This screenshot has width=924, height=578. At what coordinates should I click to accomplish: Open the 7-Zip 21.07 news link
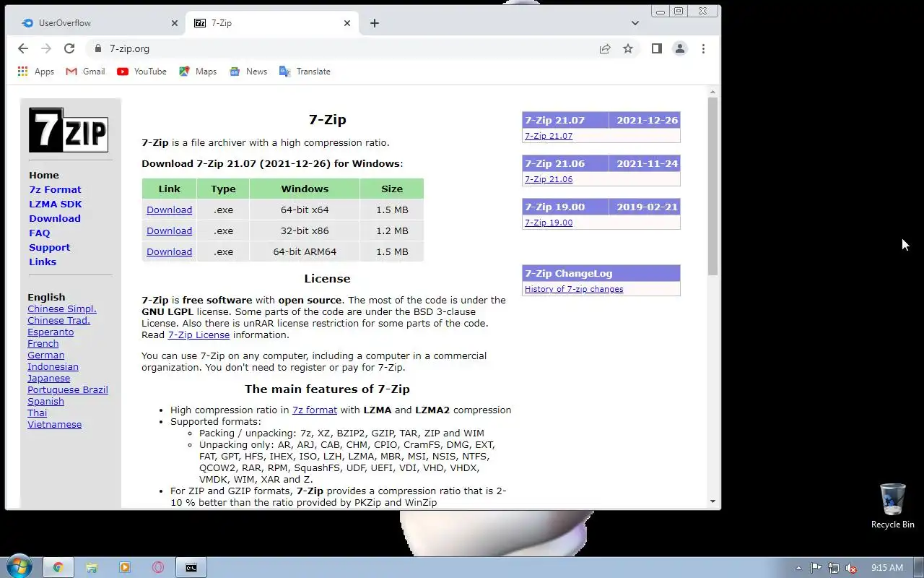[549, 136]
